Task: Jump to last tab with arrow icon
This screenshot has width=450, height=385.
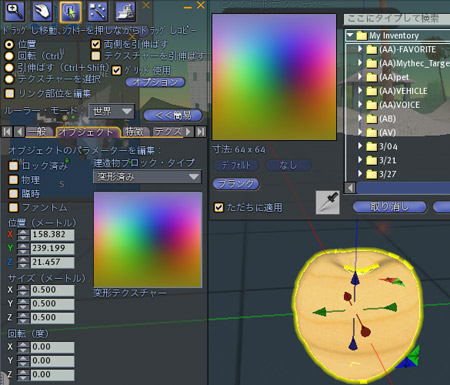Action: tap(201, 132)
